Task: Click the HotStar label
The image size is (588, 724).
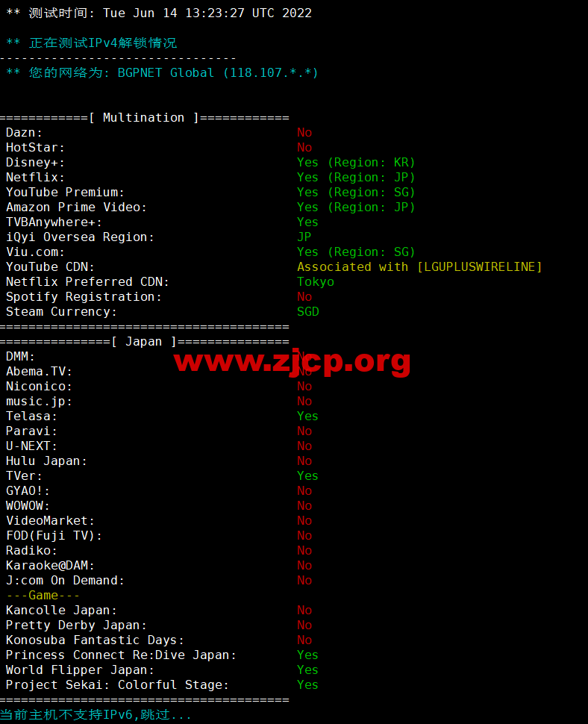Action: coord(35,148)
